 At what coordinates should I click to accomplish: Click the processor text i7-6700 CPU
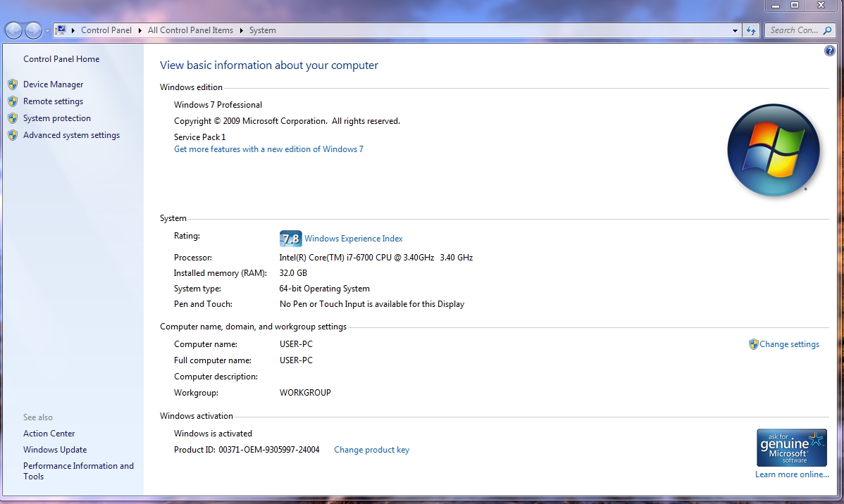pos(376,258)
